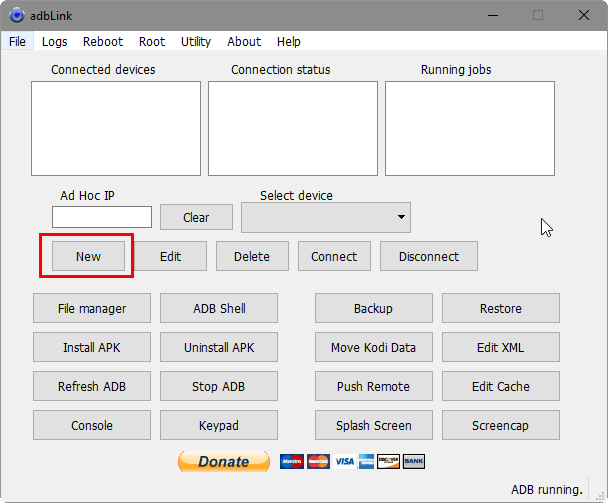The image size is (608, 503).
Task: Click the Disconnect button
Action: [x=429, y=256]
